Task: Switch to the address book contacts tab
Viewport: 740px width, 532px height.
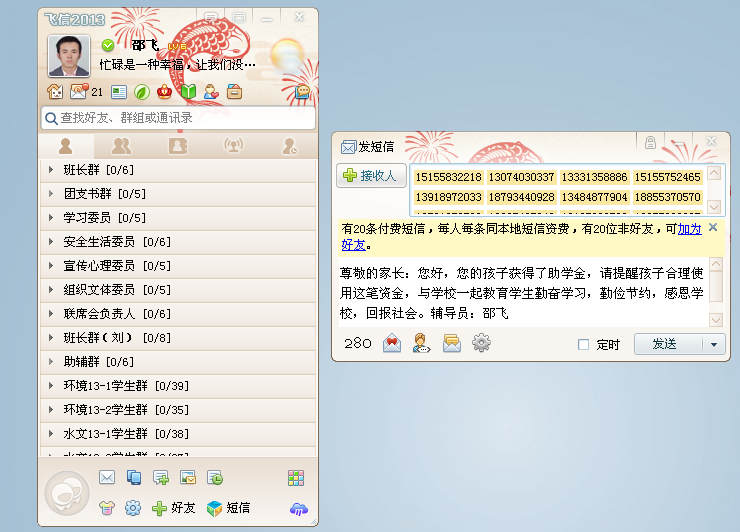Action: (177, 146)
